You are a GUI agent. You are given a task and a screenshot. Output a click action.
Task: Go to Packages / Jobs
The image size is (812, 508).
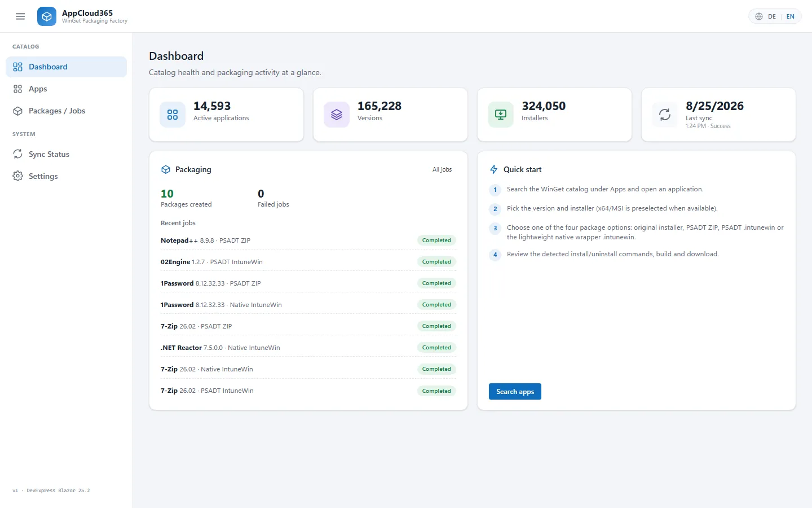point(66,111)
